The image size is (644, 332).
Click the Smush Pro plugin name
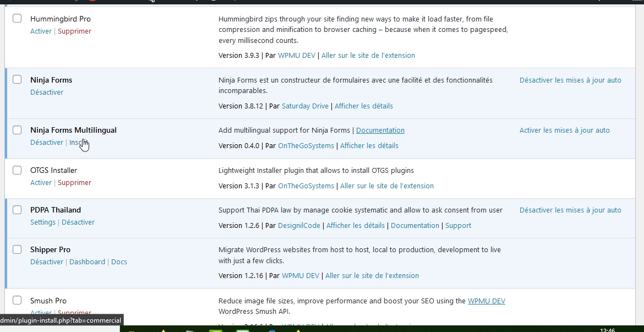tap(48, 301)
